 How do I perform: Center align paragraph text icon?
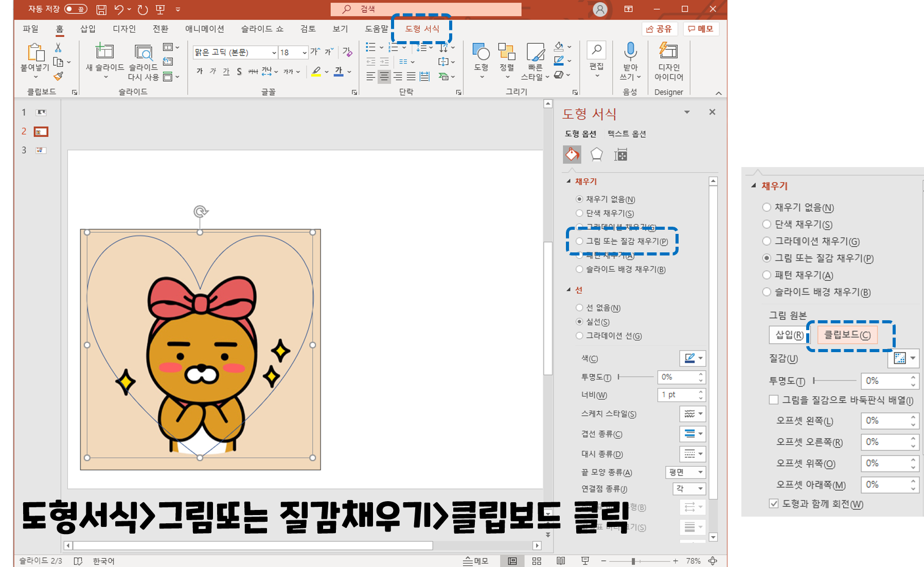[x=384, y=77]
